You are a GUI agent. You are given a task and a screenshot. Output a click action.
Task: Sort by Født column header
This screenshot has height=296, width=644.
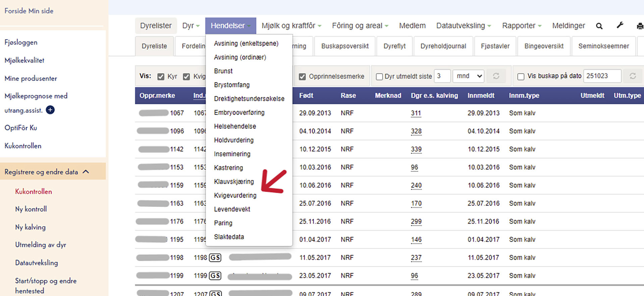[x=306, y=96]
